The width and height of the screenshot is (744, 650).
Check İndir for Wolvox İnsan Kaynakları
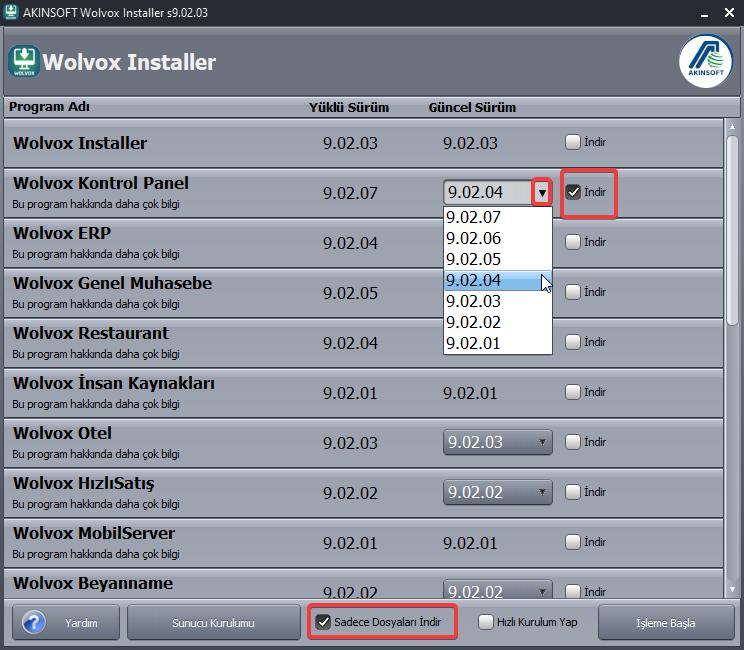573,392
